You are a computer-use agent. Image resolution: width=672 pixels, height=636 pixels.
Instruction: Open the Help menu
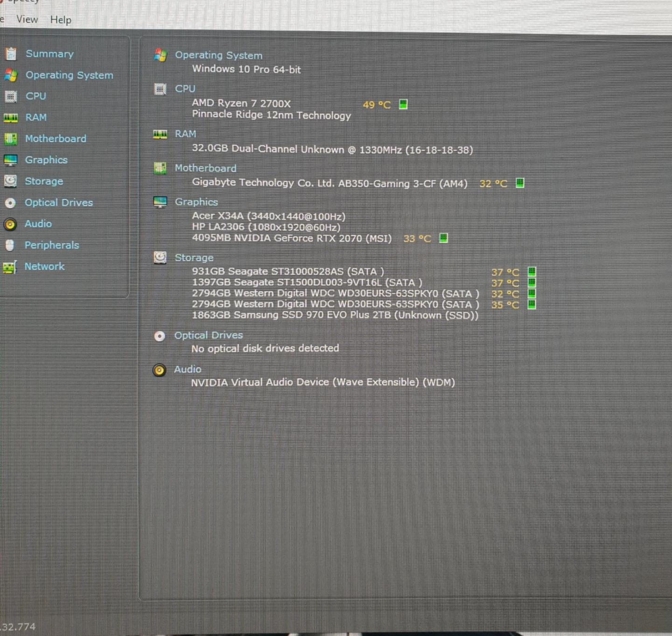(x=61, y=19)
